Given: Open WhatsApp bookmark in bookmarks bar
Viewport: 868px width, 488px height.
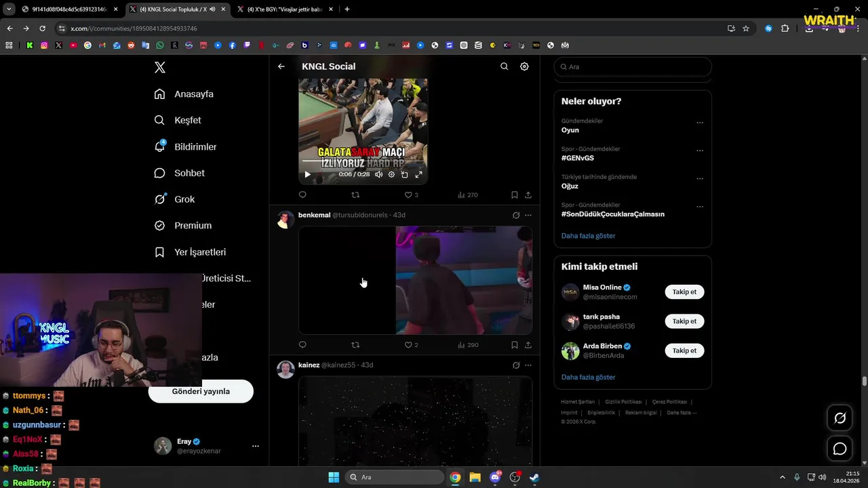Looking at the screenshot, I should click(160, 45).
